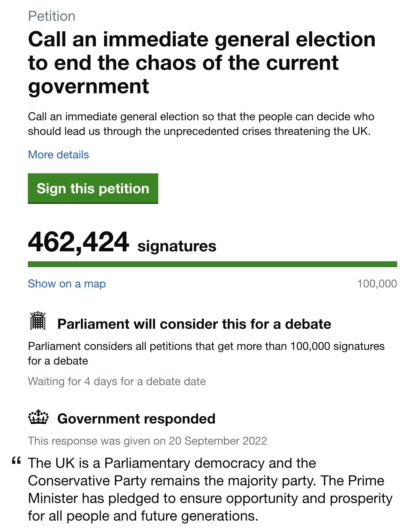This screenshot has height=532, width=418.
Task: Open the Show on a map link
Action: pyautogui.click(x=67, y=284)
